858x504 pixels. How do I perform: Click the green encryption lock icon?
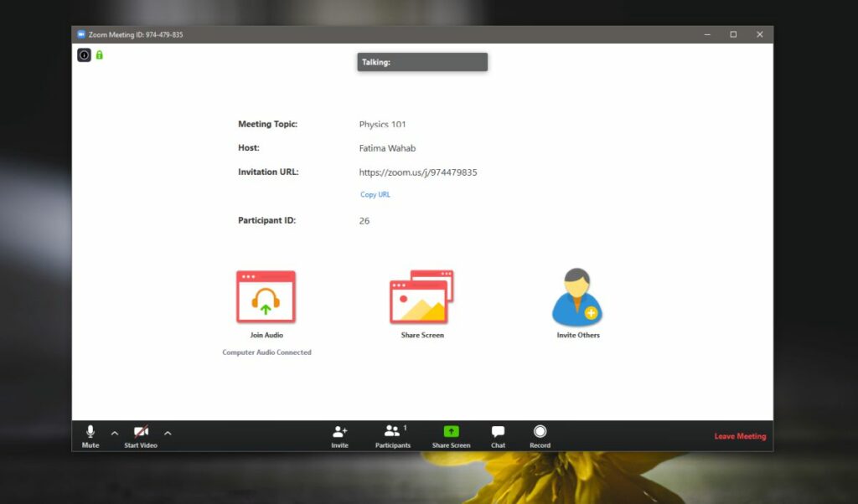[x=99, y=54]
